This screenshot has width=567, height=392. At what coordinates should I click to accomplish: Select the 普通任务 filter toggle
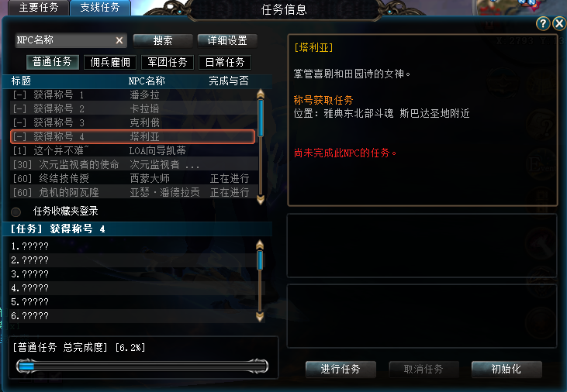[x=52, y=62]
